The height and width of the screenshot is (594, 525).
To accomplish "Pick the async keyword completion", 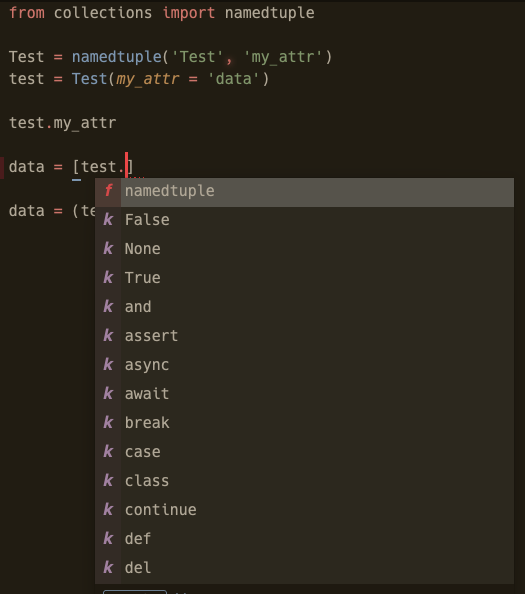I will [x=304, y=365].
